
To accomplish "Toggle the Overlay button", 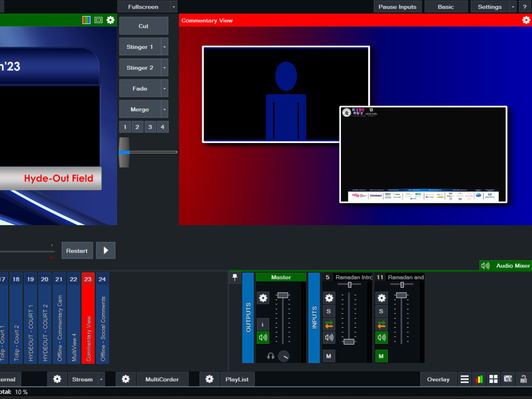I will pyautogui.click(x=438, y=379).
